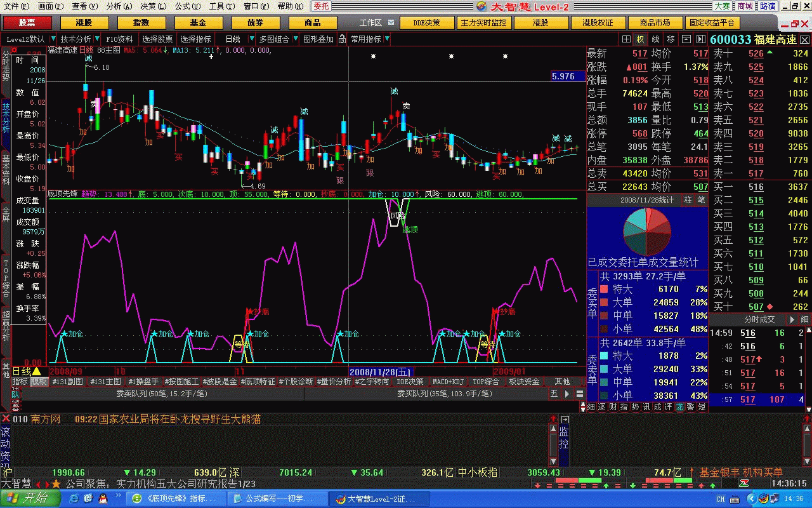Close the 福建高速 quote panel with the X icon
The image size is (812, 508).
(805, 39)
